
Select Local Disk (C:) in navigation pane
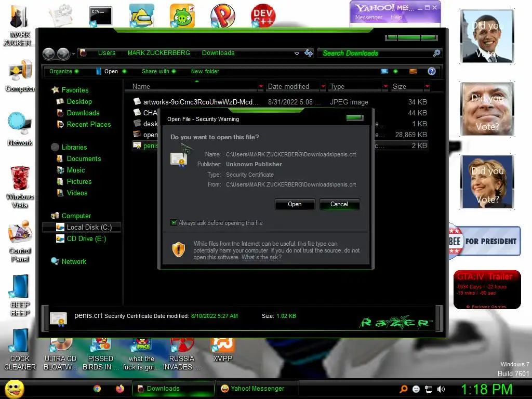[x=82, y=228]
